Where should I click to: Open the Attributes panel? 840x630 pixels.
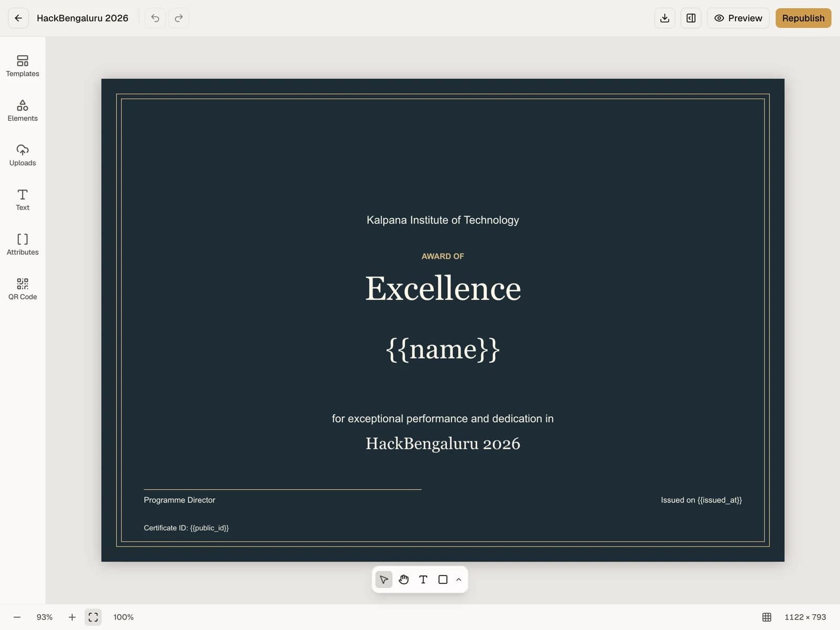coord(23,245)
